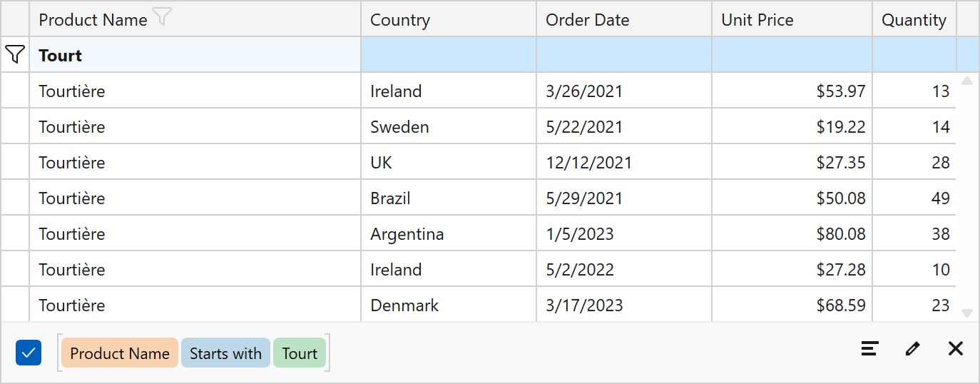Screen dimensions: 980x384
Task: Click the Country filter row cell
Action: coord(448,56)
